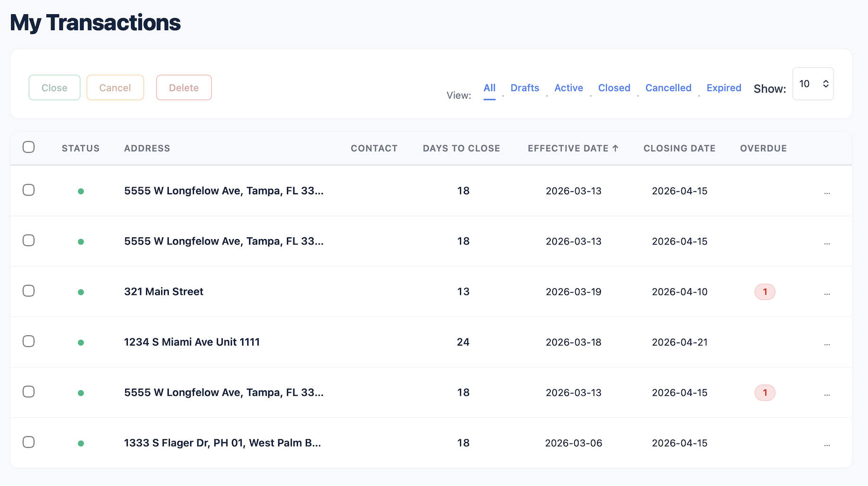This screenshot has width=868, height=486.
Task: Open the three-dot menu for 321 Main Street
Action: pyautogui.click(x=827, y=292)
